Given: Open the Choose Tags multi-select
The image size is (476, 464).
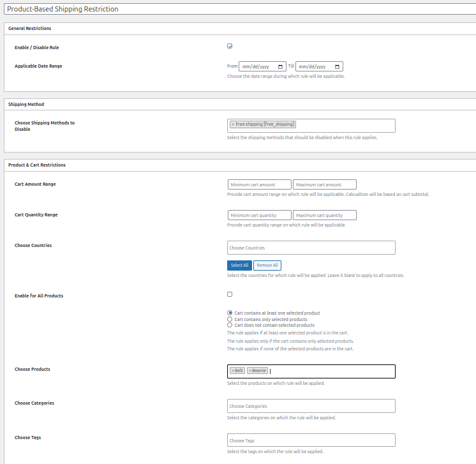Looking at the screenshot, I should coord(311,440).
